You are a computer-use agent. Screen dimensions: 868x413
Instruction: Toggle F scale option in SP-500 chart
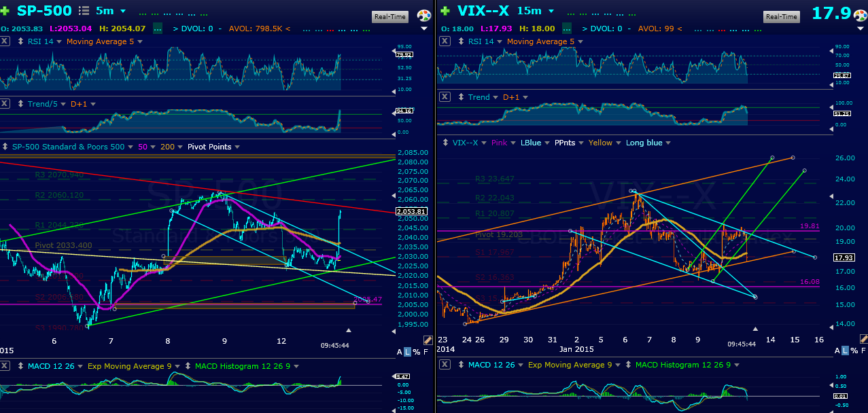tap(426, 351)
